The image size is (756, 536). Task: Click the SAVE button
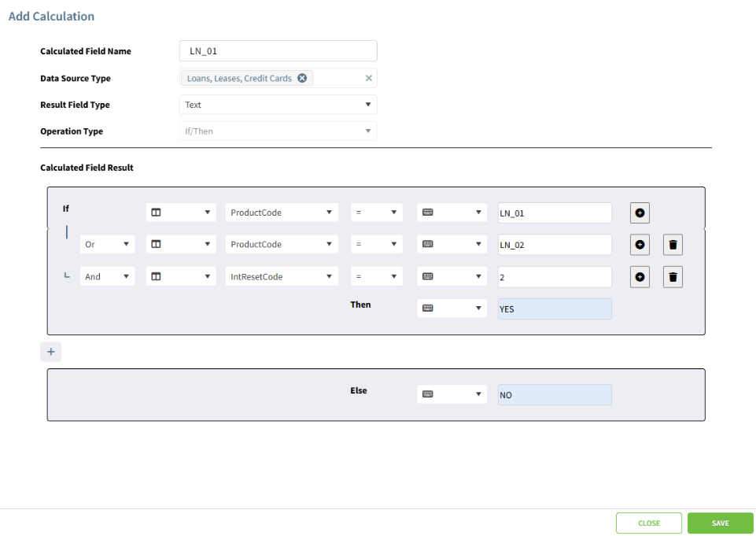pos(721,523)
